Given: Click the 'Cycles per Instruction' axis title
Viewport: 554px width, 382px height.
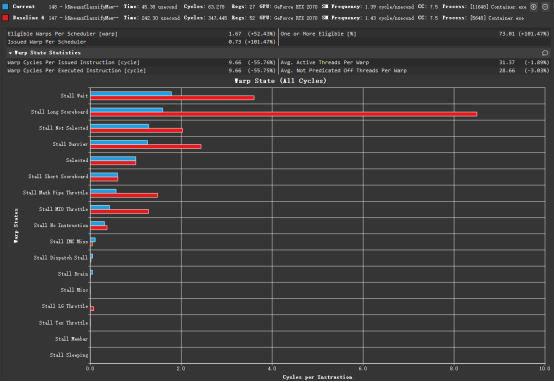Looking at the screenshot, I should coord(317,377).
